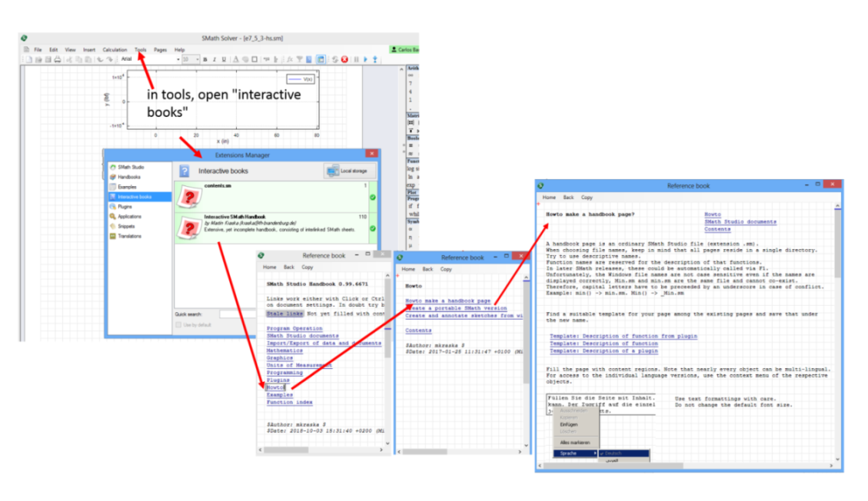Open the Calculation menu
This screenshot has width=868, height=501.
pos(115,50)
